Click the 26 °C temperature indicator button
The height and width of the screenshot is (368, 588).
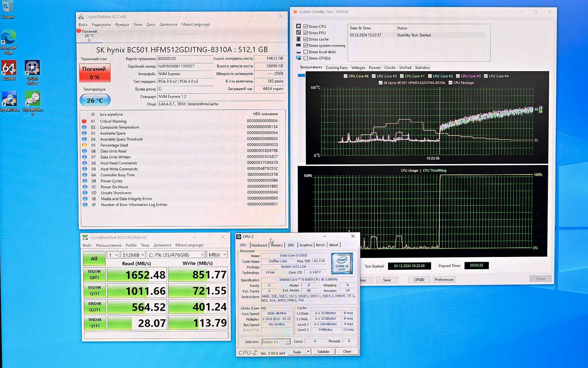95,100
